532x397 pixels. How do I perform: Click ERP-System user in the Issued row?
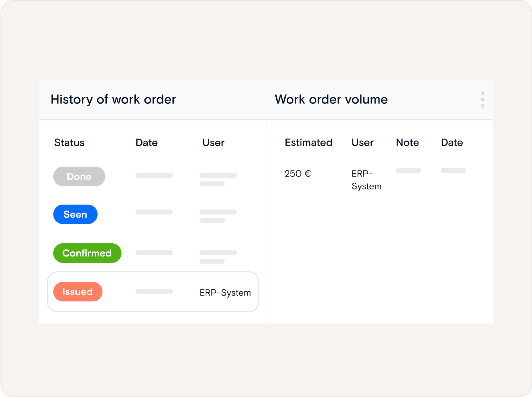tap(225, 293)
